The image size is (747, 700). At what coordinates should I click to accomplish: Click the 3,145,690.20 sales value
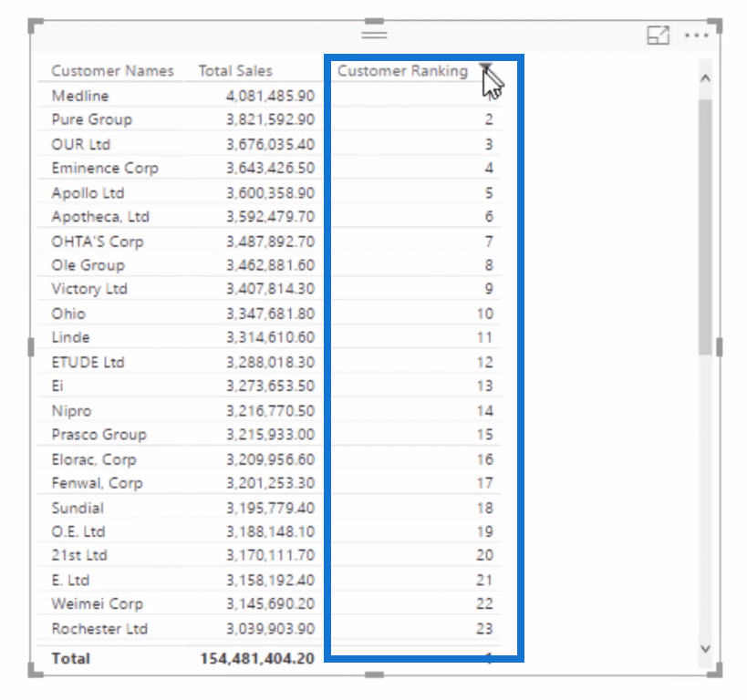[270, 604]
